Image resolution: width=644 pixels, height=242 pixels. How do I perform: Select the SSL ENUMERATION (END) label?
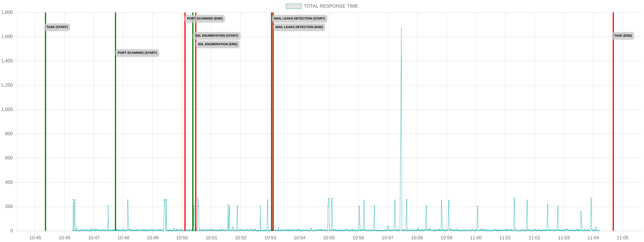click(x=218, y=44)
